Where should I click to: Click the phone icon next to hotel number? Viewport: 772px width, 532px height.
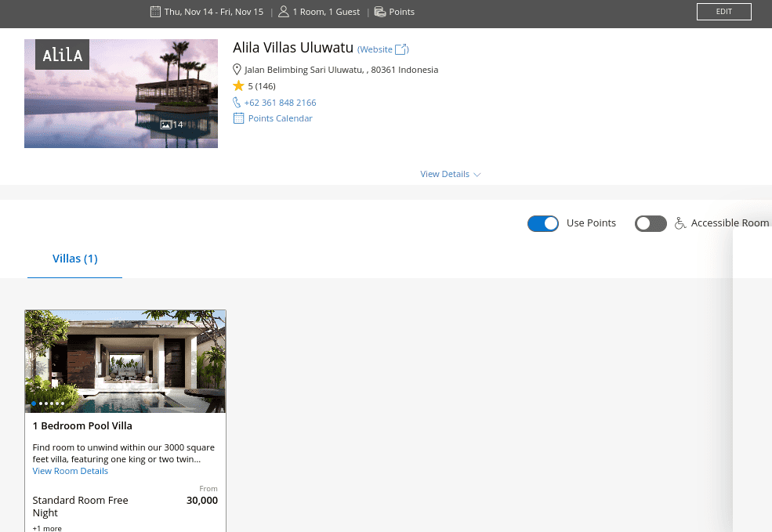coord(237,103)
